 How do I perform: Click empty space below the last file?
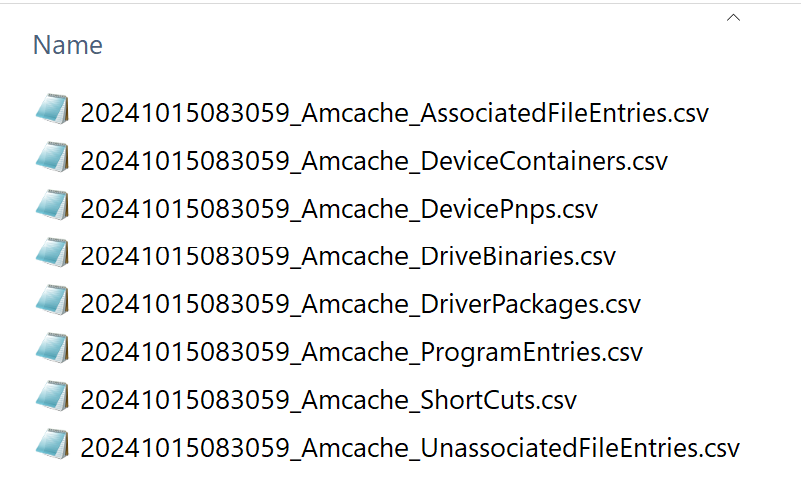coord(400,480)
